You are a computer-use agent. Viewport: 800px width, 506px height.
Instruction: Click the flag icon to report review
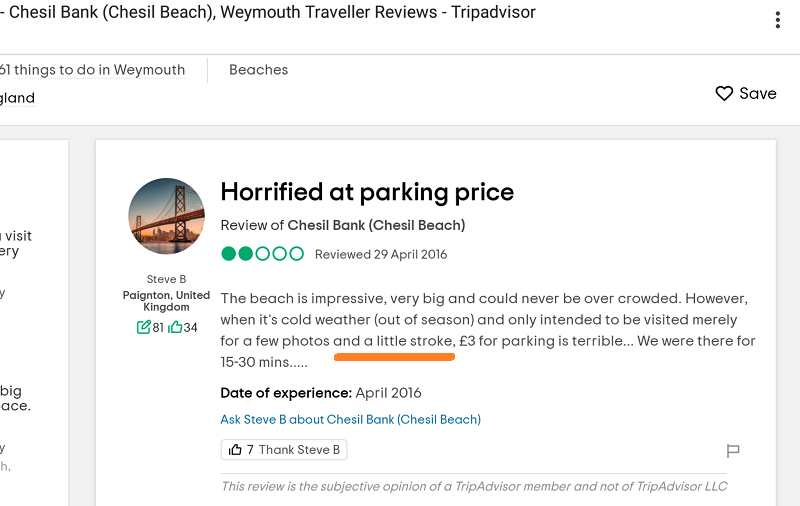pos(733,451)
